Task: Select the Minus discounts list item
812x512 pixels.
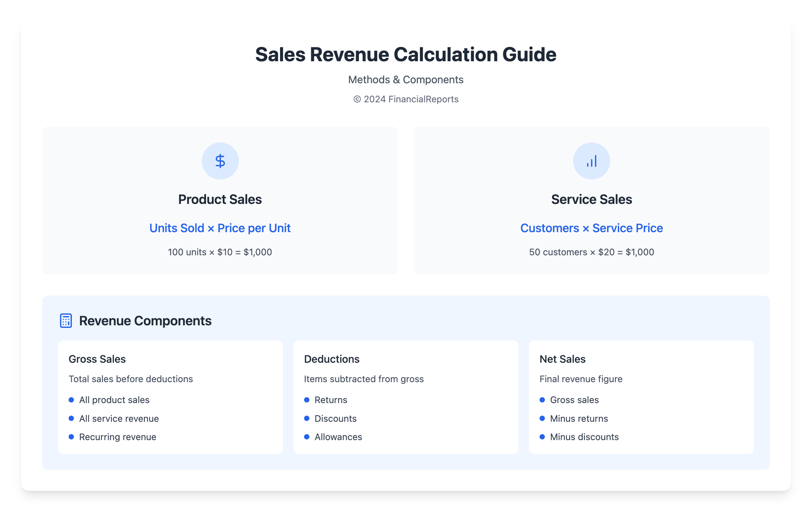Action: 584,437
